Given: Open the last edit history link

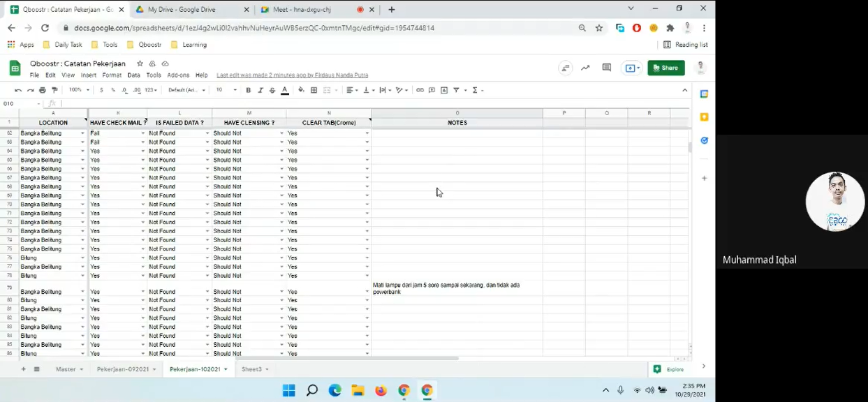Looking at the screenshot, I should 292,75.
